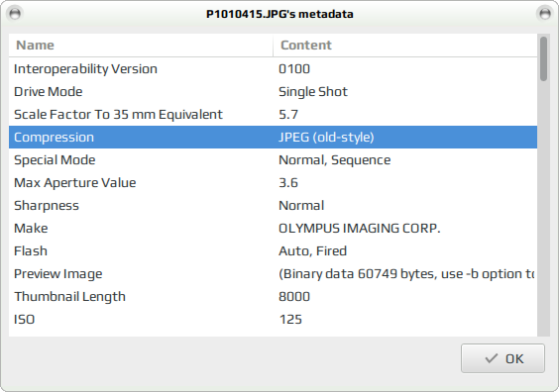This screenshot has width=559, height=392.
Task: Click the scrollbar track below the handle
Action: pyautogui.click(x=543, y=209)
